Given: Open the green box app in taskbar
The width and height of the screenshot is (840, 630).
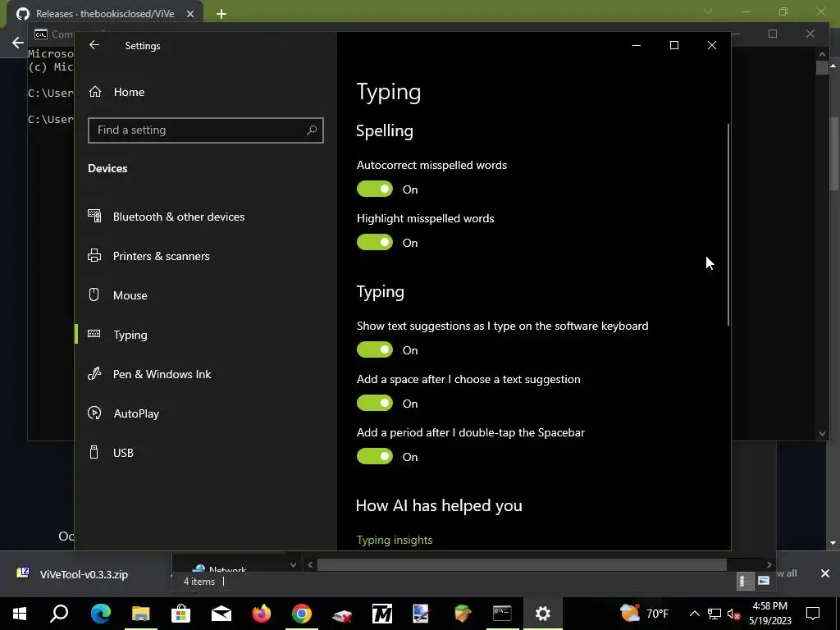Looking at the screenshot, I should [462, 614].
